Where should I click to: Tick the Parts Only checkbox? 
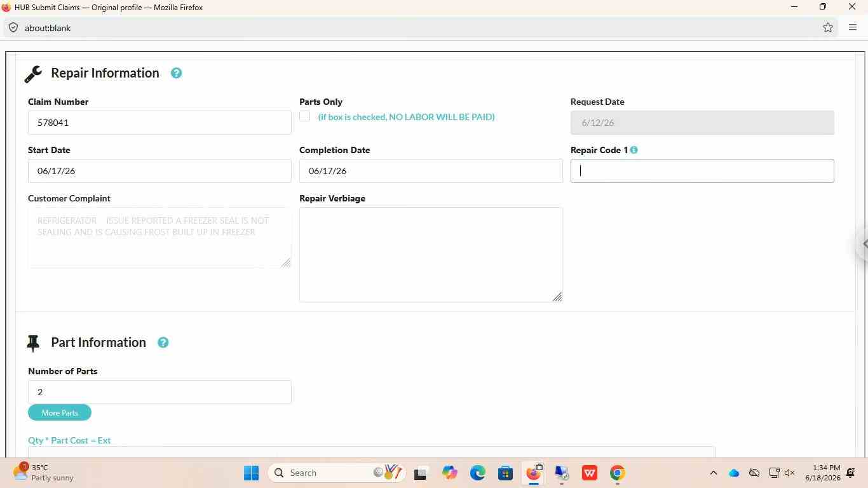pyautogui.click(x=305, y=116)
